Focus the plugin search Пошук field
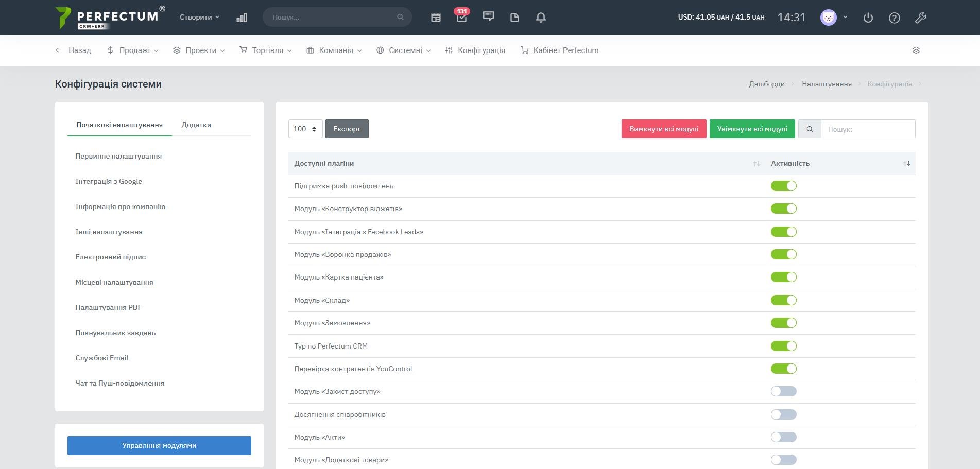The width and height of the screenshot is (980, 469). pyautogui.click(x=868, y=129)
